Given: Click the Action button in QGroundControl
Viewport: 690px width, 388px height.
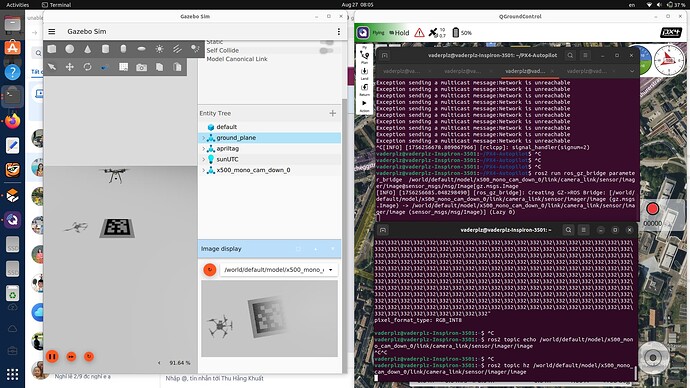Looking at the screenshot, I should click(364, 106).
